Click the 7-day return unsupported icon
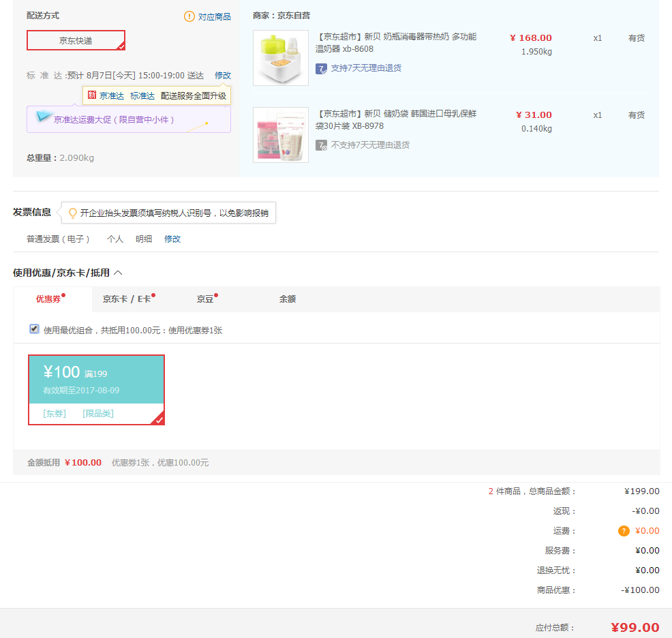This screenshot has height=638, width=672. coord(321,145)
